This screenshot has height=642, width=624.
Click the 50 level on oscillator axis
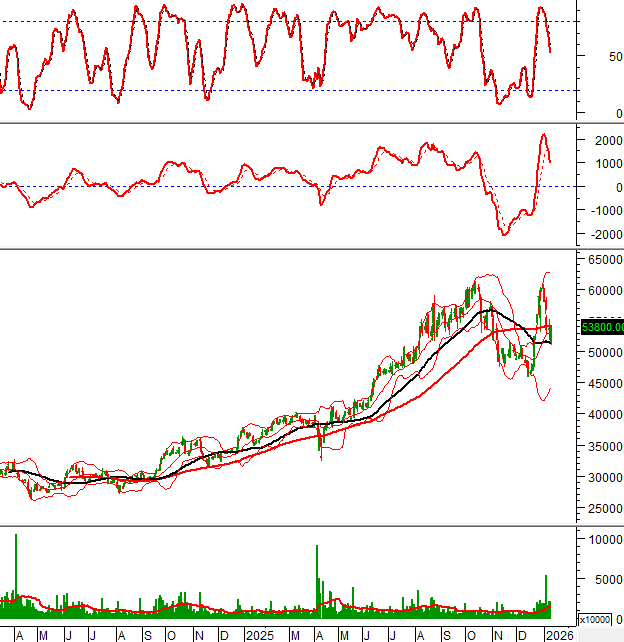(607, 58)
